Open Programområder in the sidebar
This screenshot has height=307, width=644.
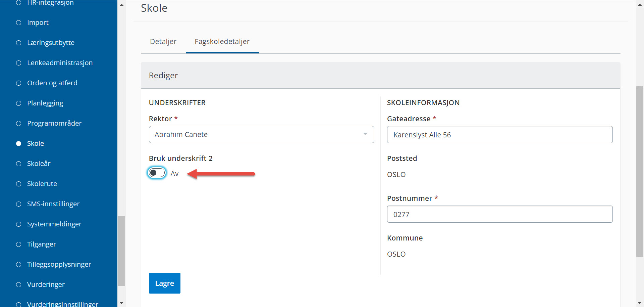54,123
